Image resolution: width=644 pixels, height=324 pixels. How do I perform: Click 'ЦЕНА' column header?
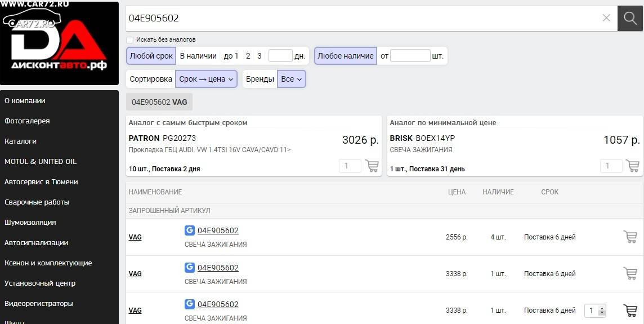pos(457,192)
